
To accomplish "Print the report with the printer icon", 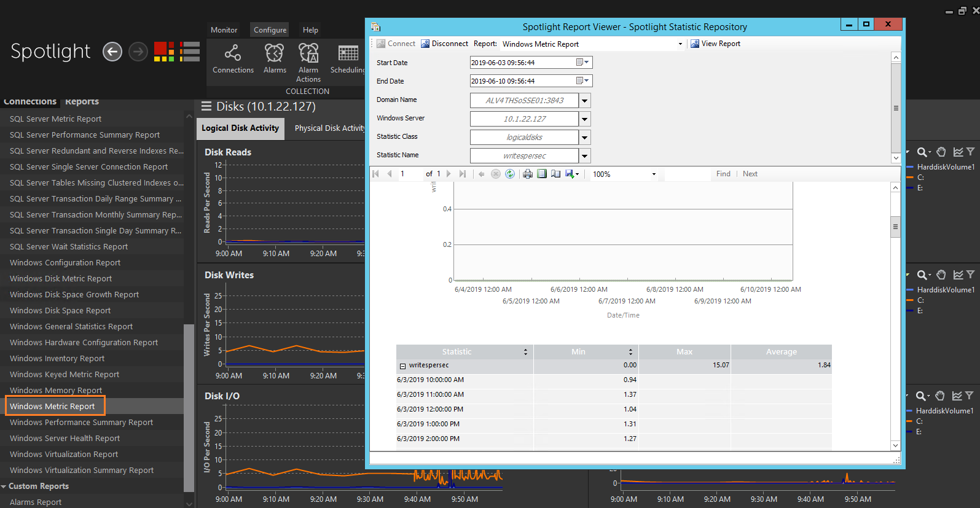I will [527, 174].
